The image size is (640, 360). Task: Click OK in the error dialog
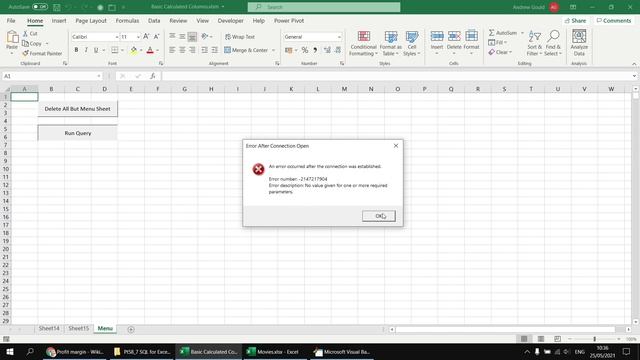click(378, 216)
